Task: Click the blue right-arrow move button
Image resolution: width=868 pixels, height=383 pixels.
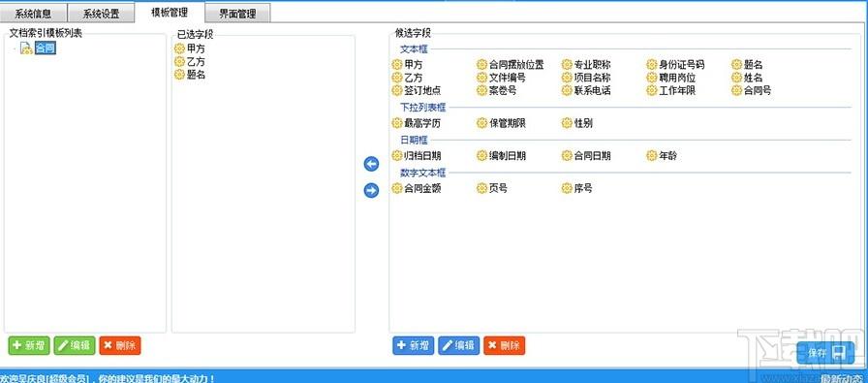Action: tap(371, 191)
